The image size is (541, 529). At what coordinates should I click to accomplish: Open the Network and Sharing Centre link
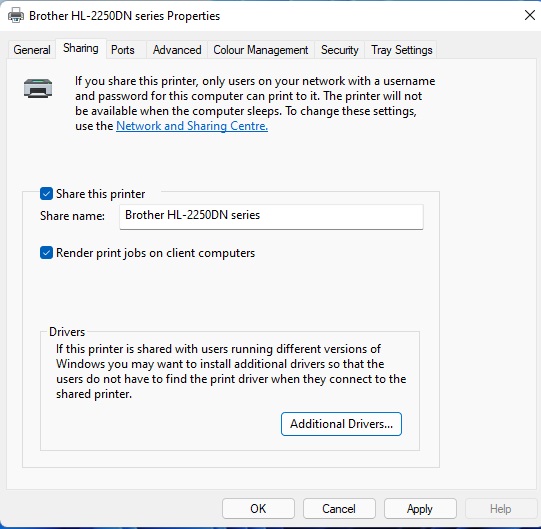(x=192, y=126)
